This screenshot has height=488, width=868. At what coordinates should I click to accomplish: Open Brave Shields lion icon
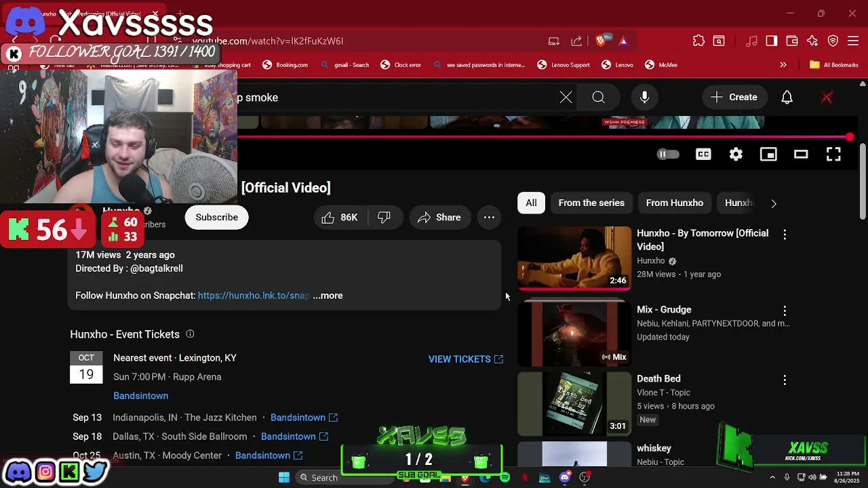pyautogui.click(x=601, y=41)
